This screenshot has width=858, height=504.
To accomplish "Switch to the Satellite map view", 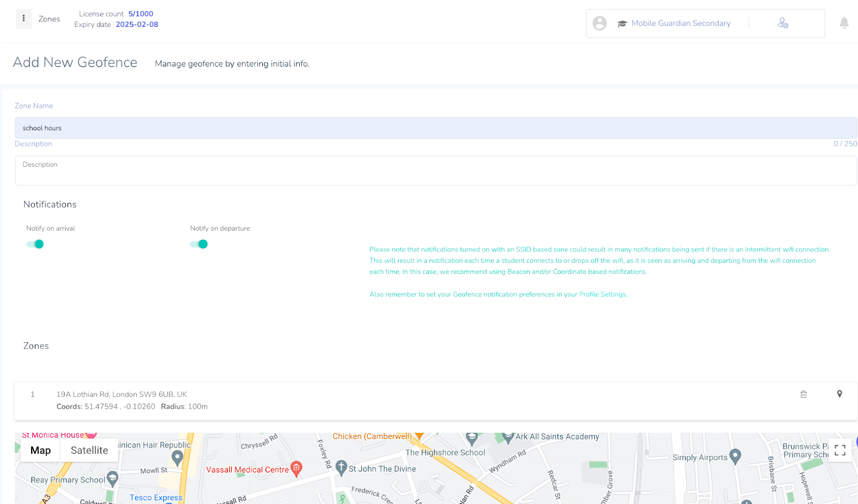I will (89, 450).
